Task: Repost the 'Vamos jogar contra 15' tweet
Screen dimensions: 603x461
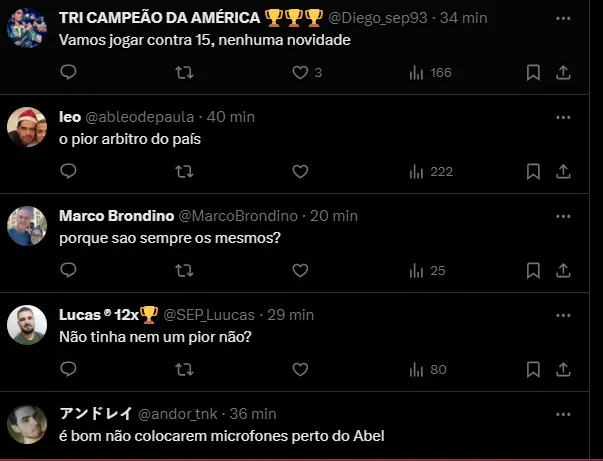Action: (x=184, y=72)
